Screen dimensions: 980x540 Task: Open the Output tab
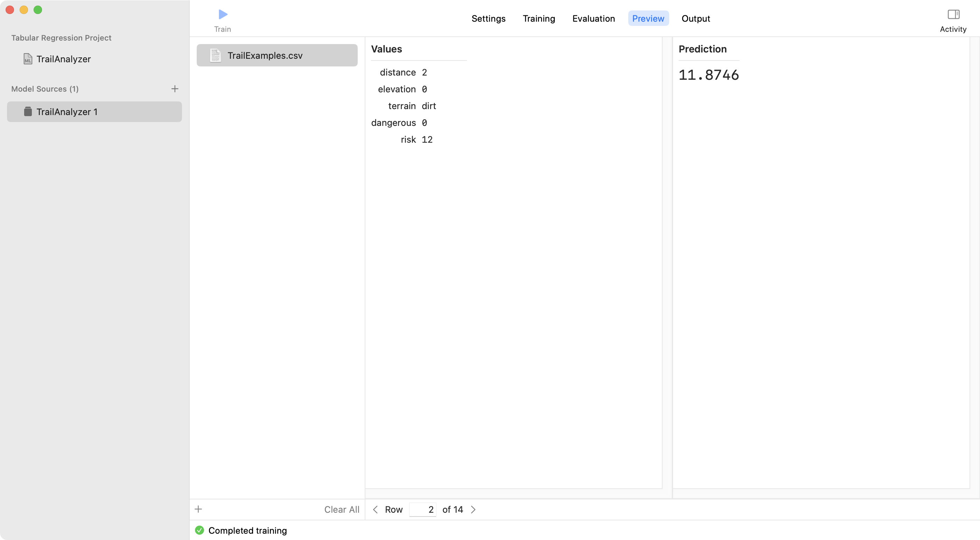[695, 18]
